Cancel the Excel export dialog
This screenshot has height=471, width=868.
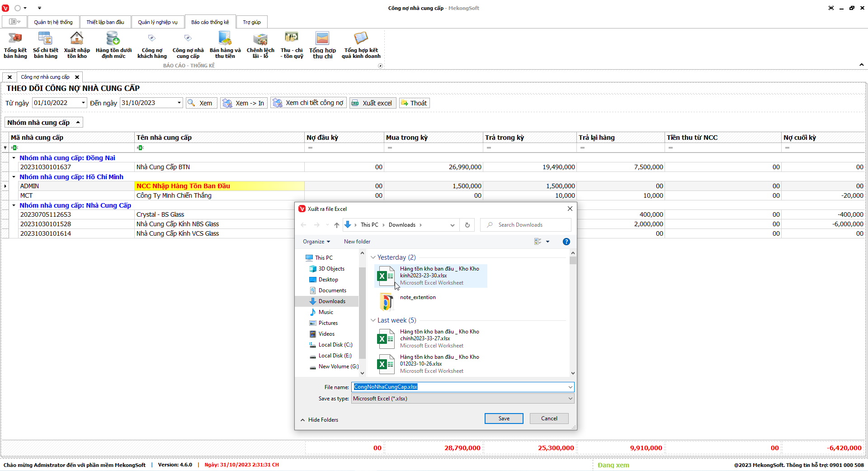(549, 419)
